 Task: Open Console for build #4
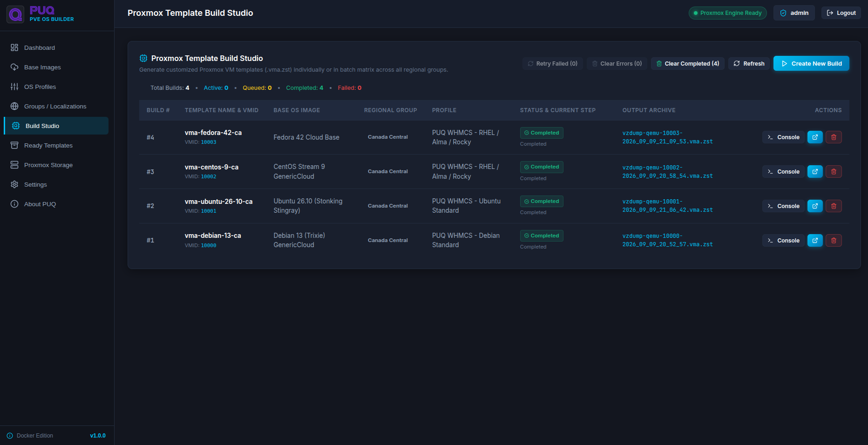(x=783, y=137)
